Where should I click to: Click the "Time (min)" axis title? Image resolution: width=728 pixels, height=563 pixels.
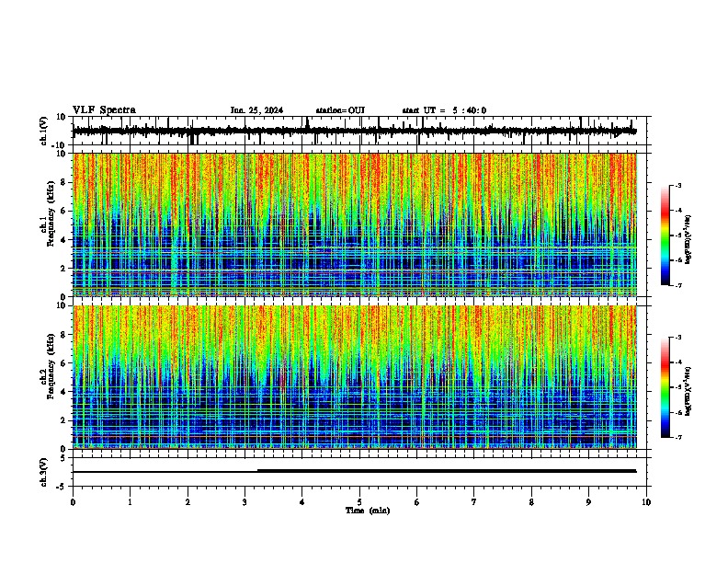(x=368, y=511)
